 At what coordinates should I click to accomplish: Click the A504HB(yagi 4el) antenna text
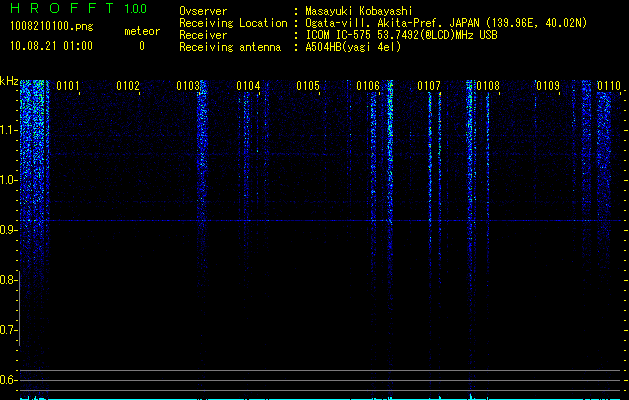353,47
